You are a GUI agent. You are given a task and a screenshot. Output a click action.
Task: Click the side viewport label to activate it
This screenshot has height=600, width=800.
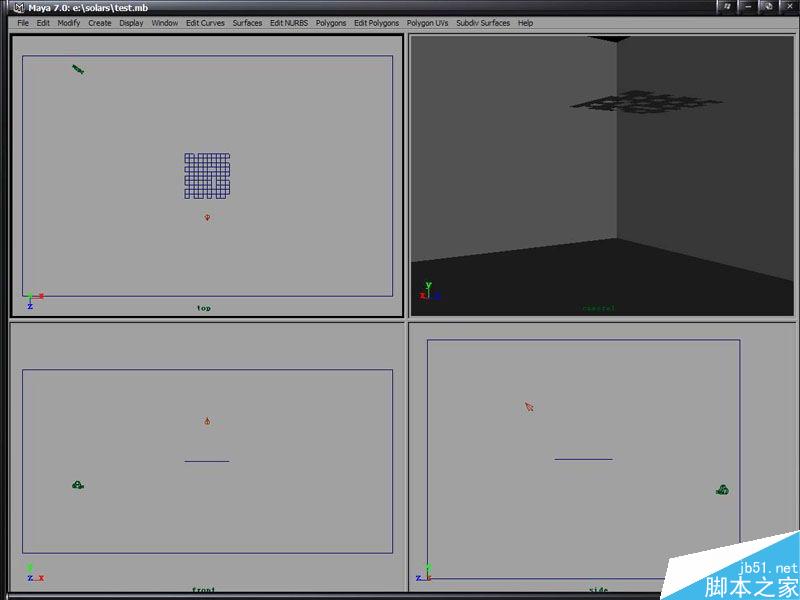(x=597, y=590)
